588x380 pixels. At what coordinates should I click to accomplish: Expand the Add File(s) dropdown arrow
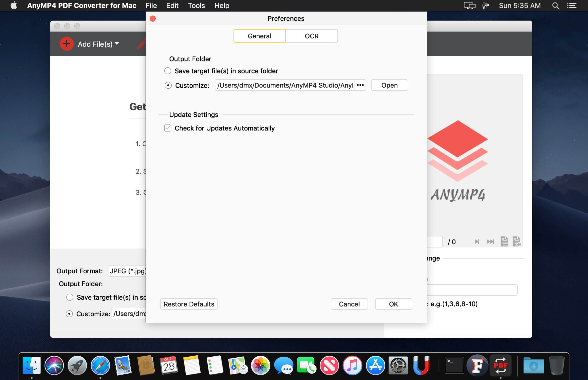click(116, 44)
